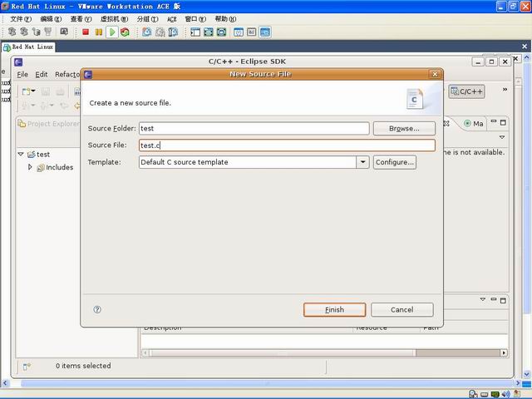This screenshot has width=532, height=399.
Task: Click the yellow suspend VM button
Action: [99, 32]
